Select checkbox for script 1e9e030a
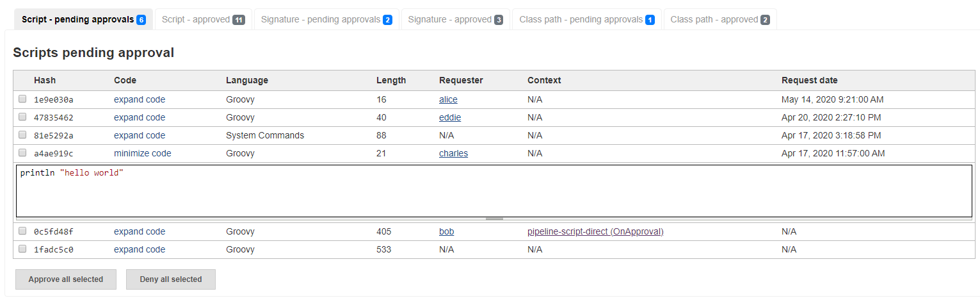The height and width of the screenshot is (298, 980). 22,99
